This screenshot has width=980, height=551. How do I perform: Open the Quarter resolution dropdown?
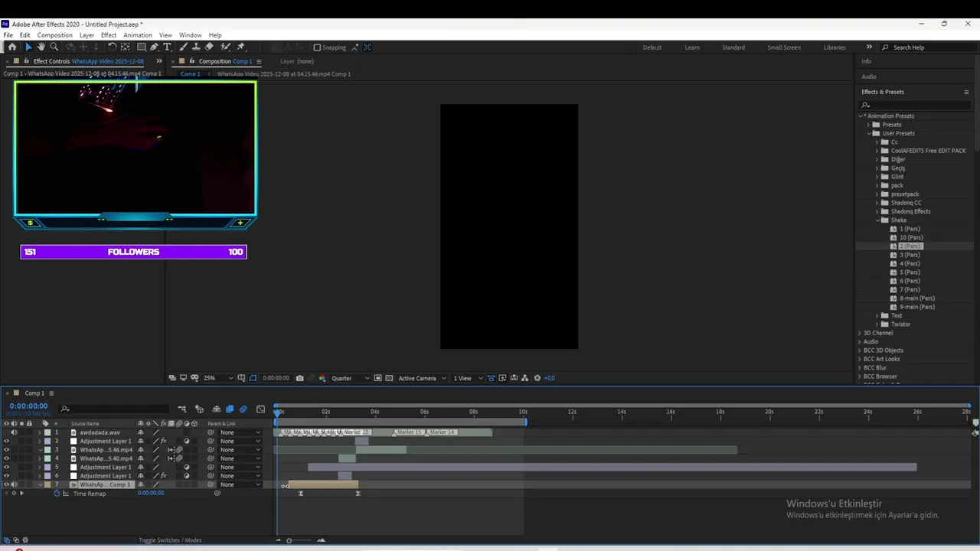pos(350,378)
